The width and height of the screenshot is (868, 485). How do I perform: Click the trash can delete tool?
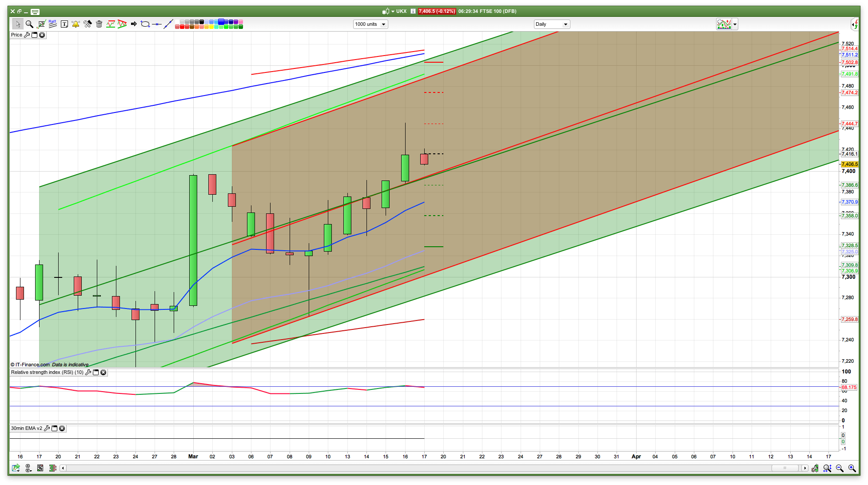click(99, 24)
